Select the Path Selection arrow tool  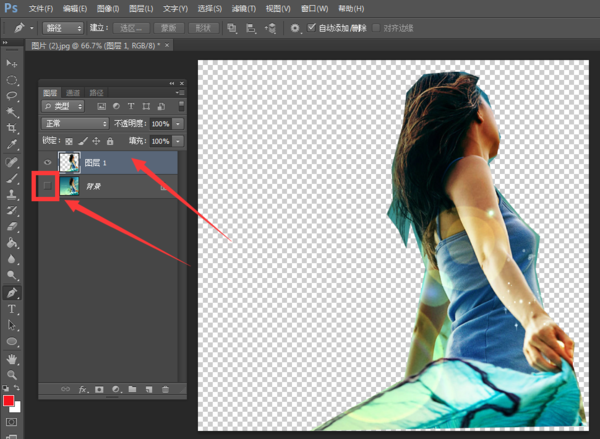11,325
